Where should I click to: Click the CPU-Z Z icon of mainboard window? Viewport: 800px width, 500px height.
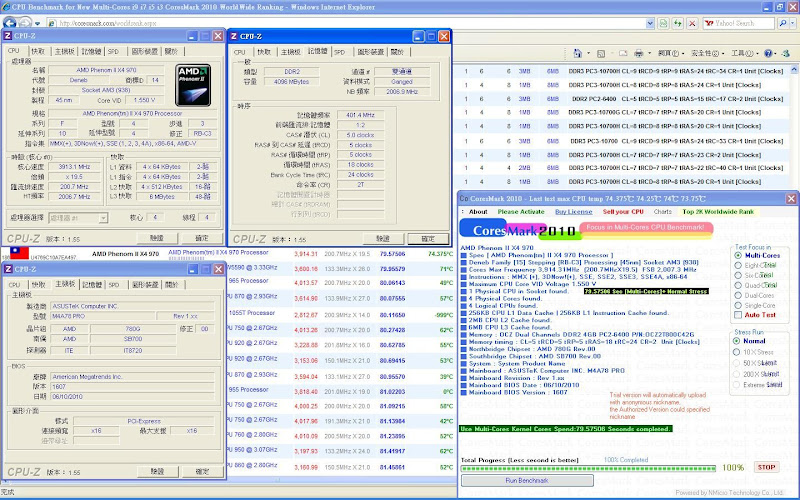pos(8,269)
